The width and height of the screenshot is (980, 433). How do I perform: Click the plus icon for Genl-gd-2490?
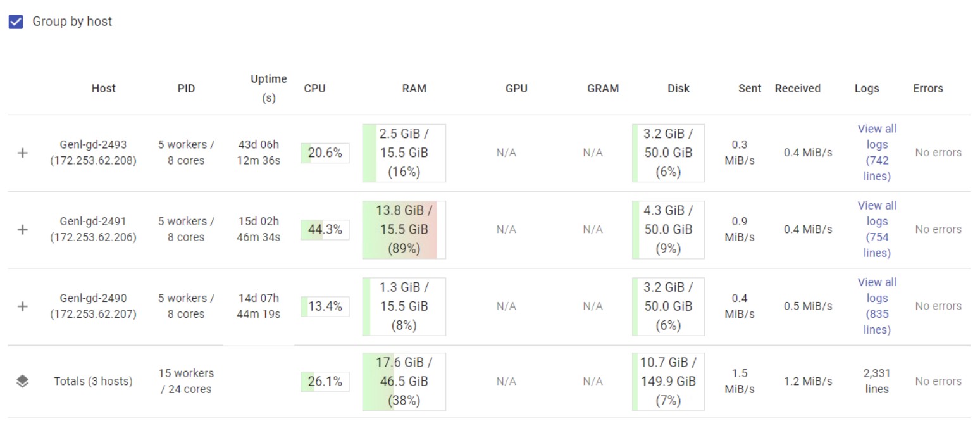[x=22, y=306]
